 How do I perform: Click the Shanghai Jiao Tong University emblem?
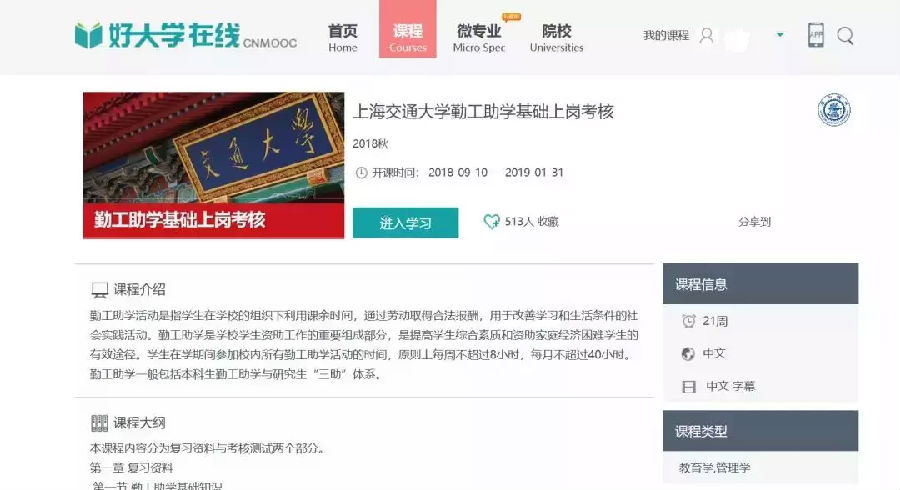(x=834, y=110)
